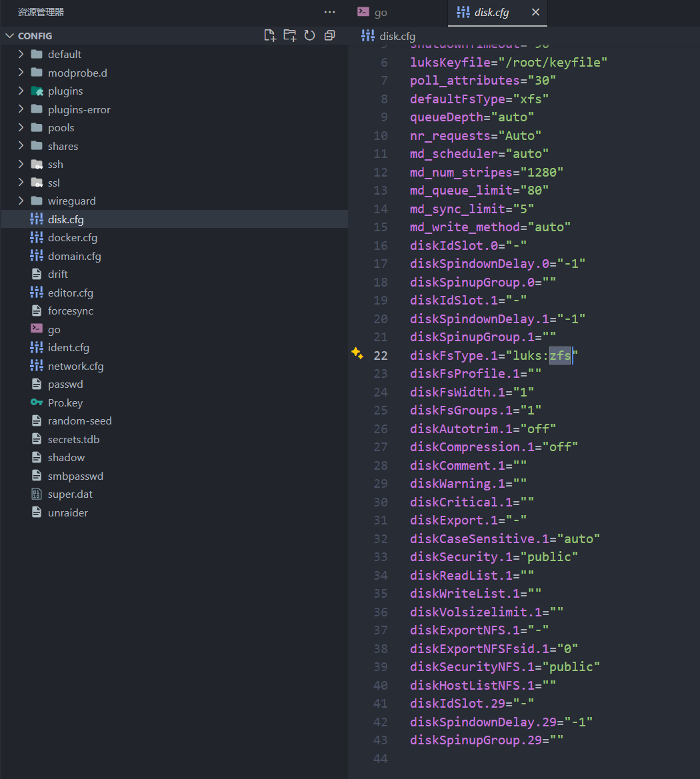Click the poll_attributes="30" line
Screen dimensions: 700x779
[x=483, y=81]
